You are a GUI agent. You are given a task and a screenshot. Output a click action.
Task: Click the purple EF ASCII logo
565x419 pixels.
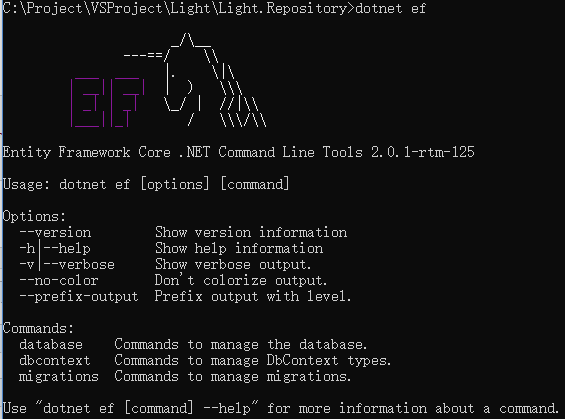click(x=108, y=103)
